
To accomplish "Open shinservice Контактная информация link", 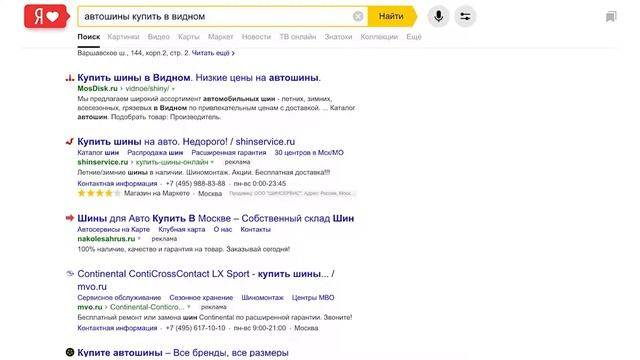I will tap(117, 184).
